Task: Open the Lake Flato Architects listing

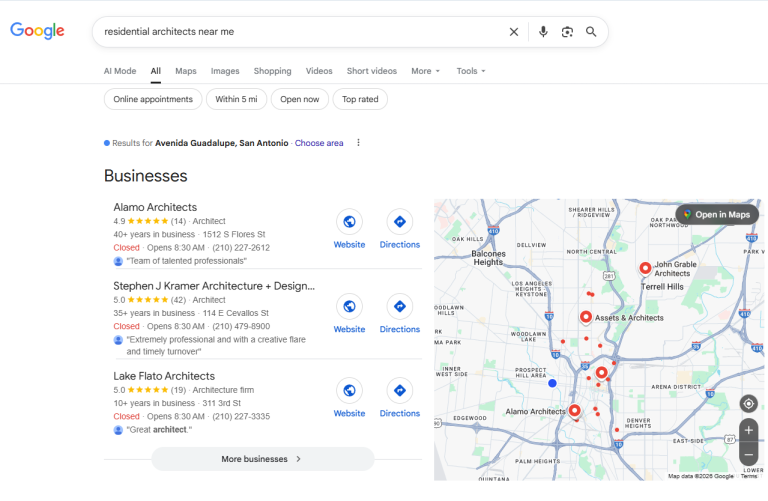Action: point(164,376)
